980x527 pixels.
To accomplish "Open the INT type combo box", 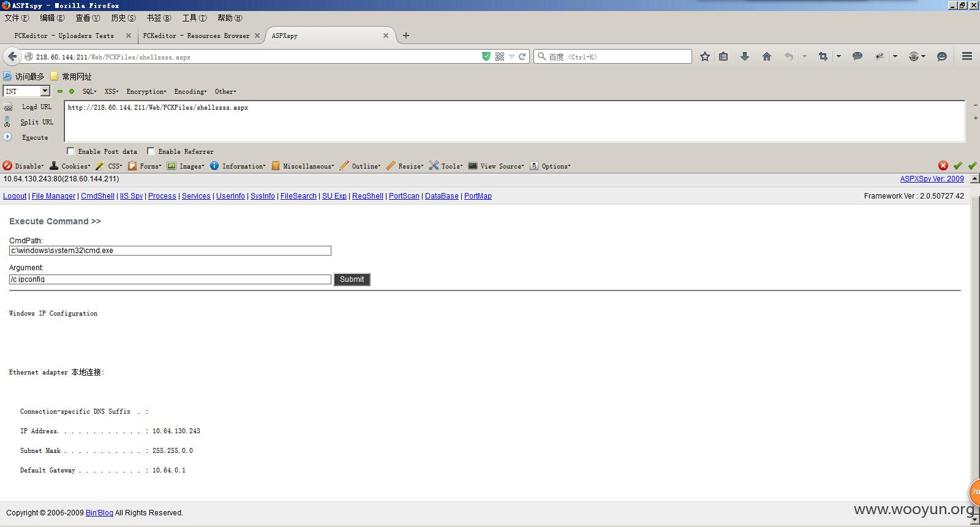I will (26, 91).
